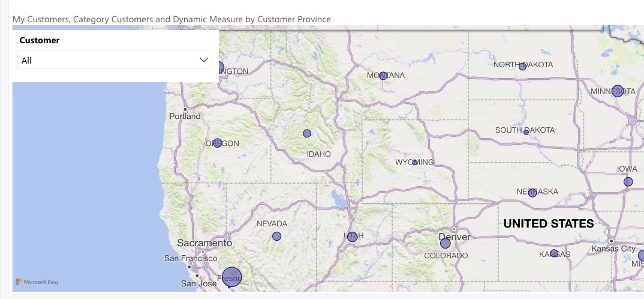Click the Customer slicer header label

pos(40,40)
